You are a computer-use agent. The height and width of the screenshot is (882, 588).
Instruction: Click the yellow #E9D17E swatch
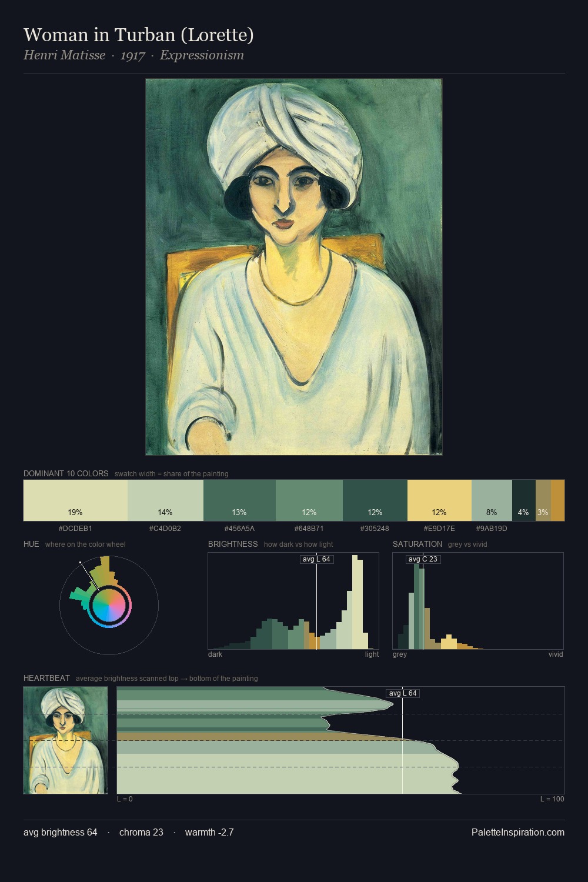(x=439, y=500)
